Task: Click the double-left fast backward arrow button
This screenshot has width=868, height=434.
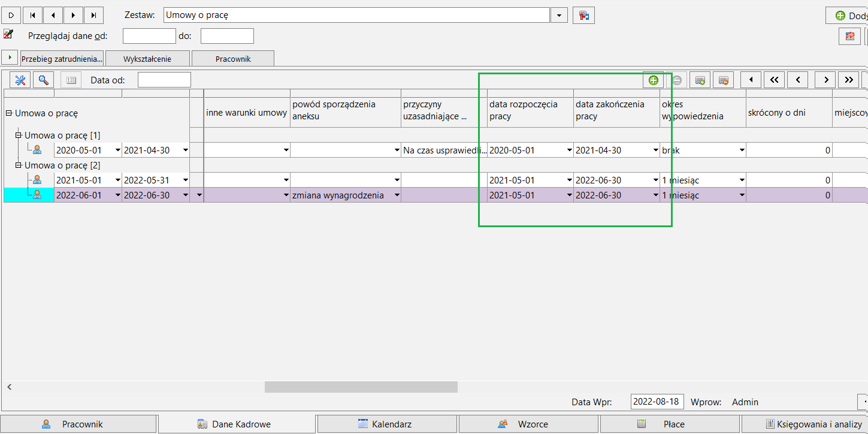Action: (775, 80)
